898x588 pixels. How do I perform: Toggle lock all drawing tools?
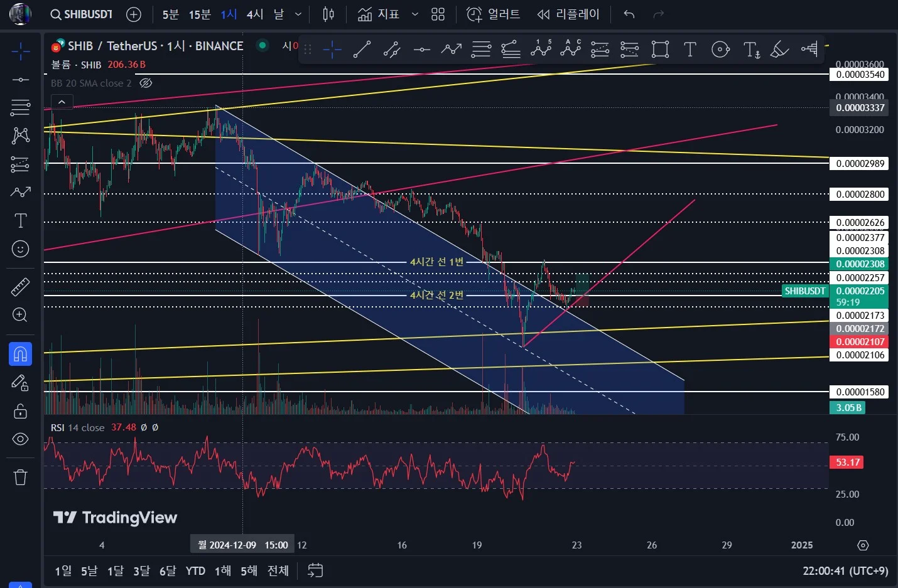pos(20,411)
